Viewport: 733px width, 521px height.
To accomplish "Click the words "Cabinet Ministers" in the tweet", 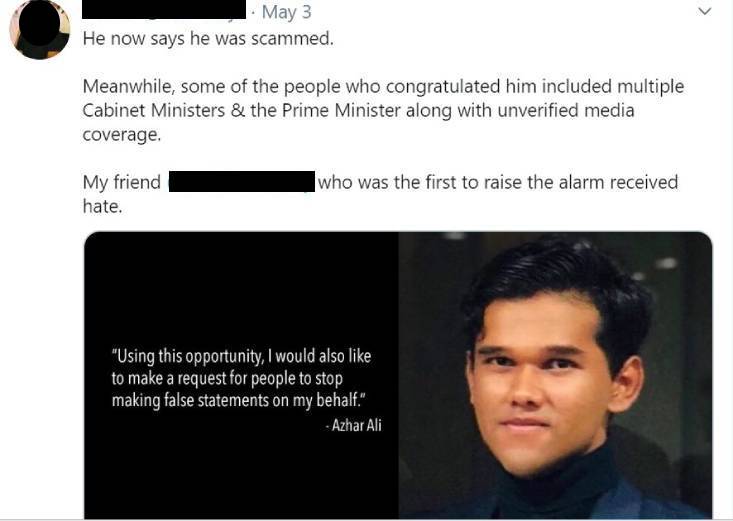I will [153, 111].
